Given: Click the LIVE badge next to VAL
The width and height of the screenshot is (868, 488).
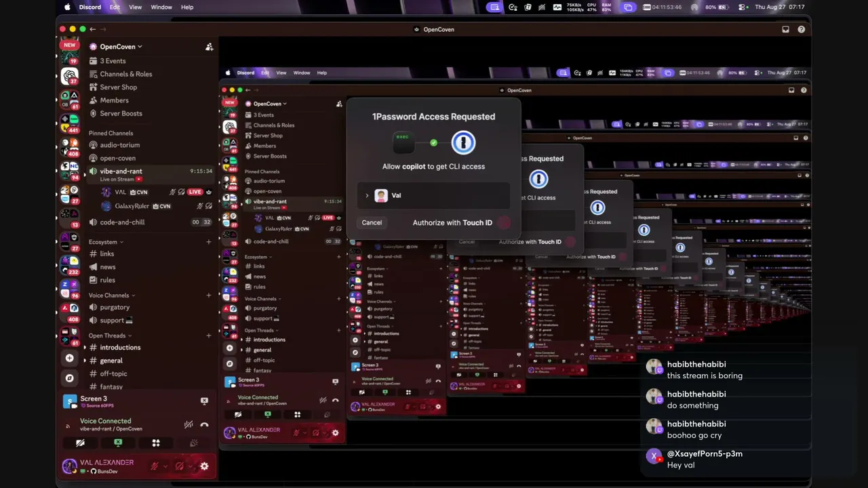Looking at the screenshot, I should [195, 192].
